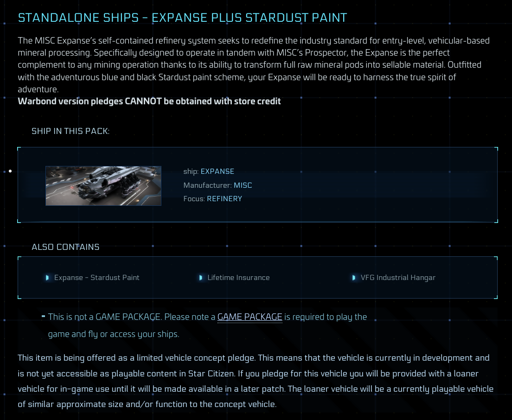Click the Standalone Ships – Expanse Plus Stardust Paint heading
512x420 pixels.
pyautogui.click(x=182, y=18)
